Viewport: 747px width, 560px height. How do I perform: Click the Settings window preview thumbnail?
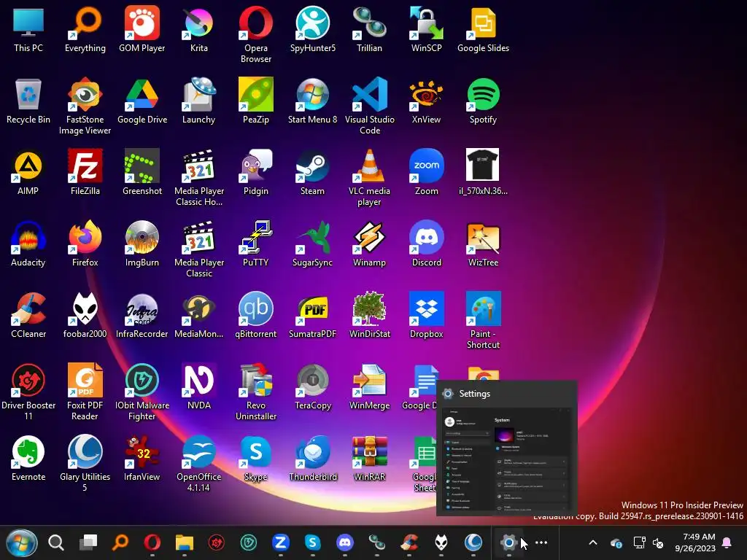506,460
